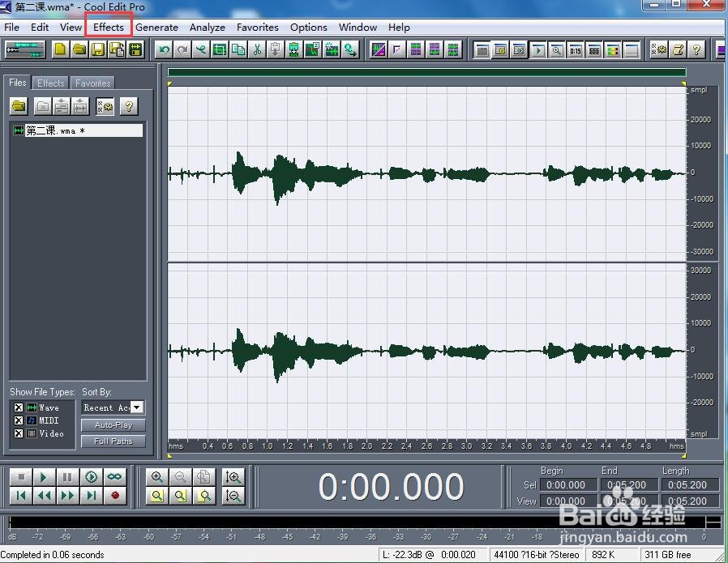Viewport: 728px width, 563px height.
Task: Open file in Files panel folder icon
Action: click(x=19, y=107)
